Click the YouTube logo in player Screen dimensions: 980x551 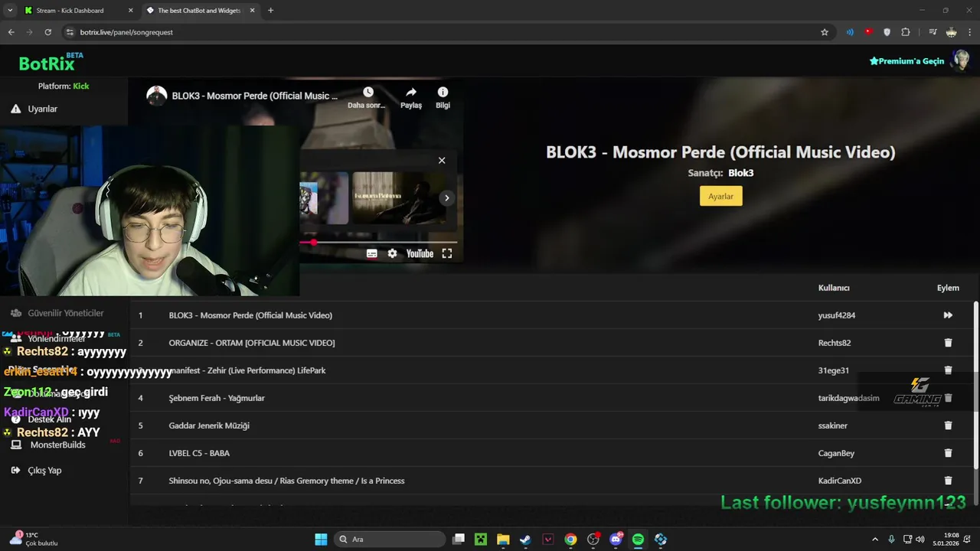coord(420,253)
